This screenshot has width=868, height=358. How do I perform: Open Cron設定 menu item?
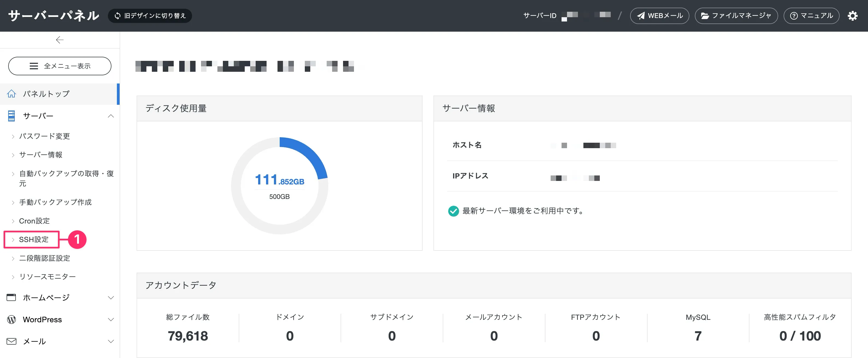34,221
